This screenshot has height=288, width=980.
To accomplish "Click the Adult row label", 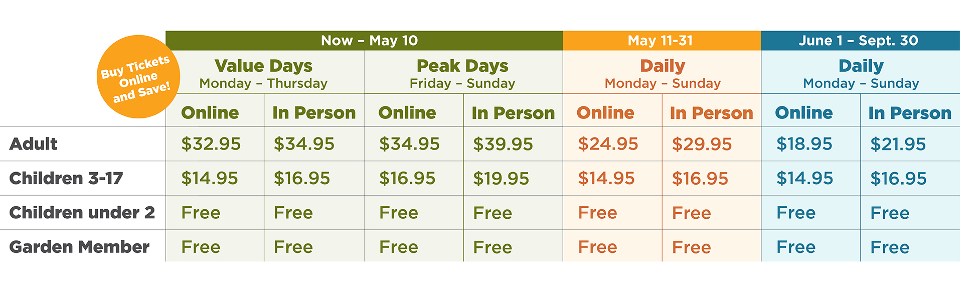I will pos(33,144).
